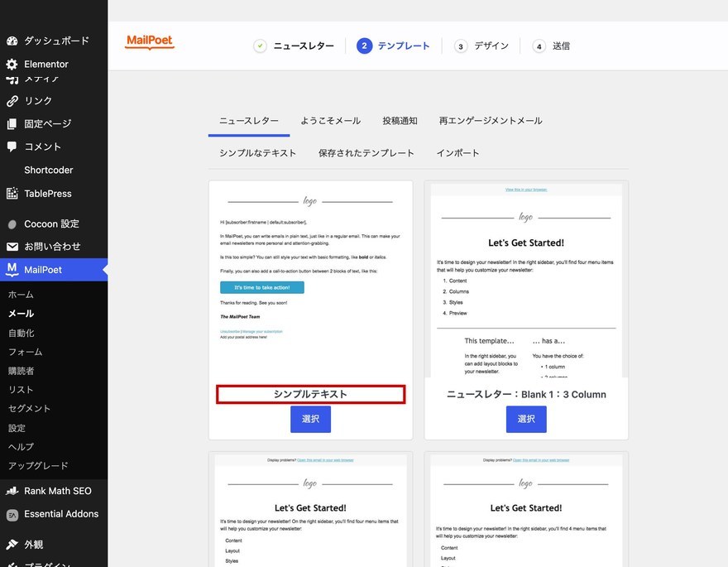Click the コメント speech bubble icon

click(12, 147)
